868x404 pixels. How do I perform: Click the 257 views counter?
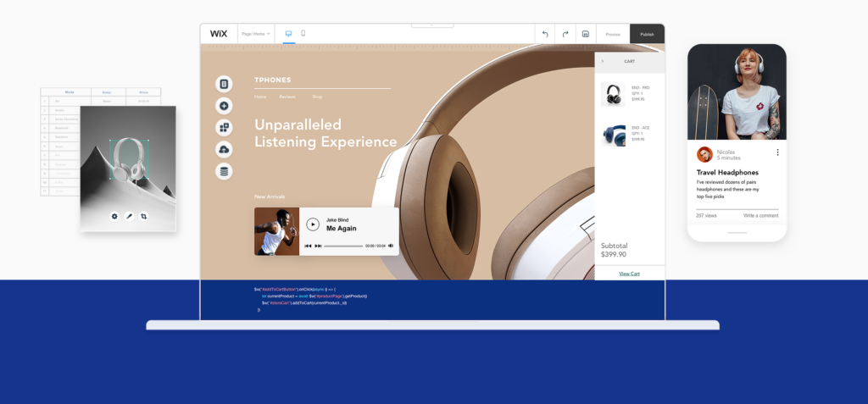click(706, 216)
